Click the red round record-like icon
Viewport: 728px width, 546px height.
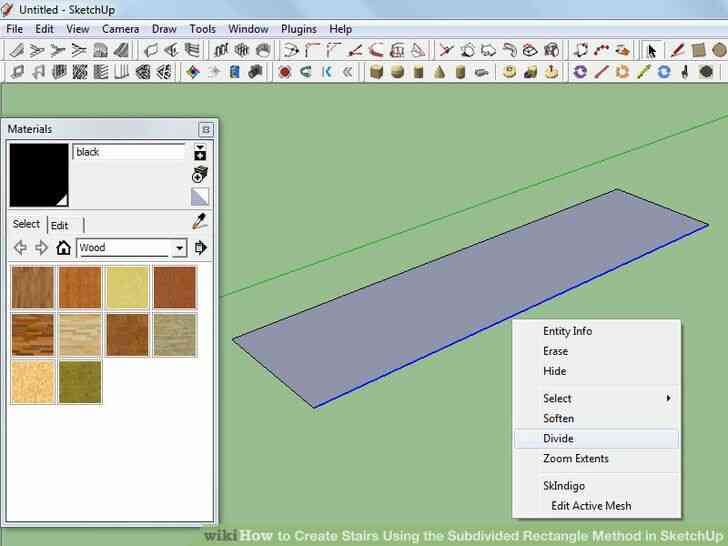tap(285, 72)
